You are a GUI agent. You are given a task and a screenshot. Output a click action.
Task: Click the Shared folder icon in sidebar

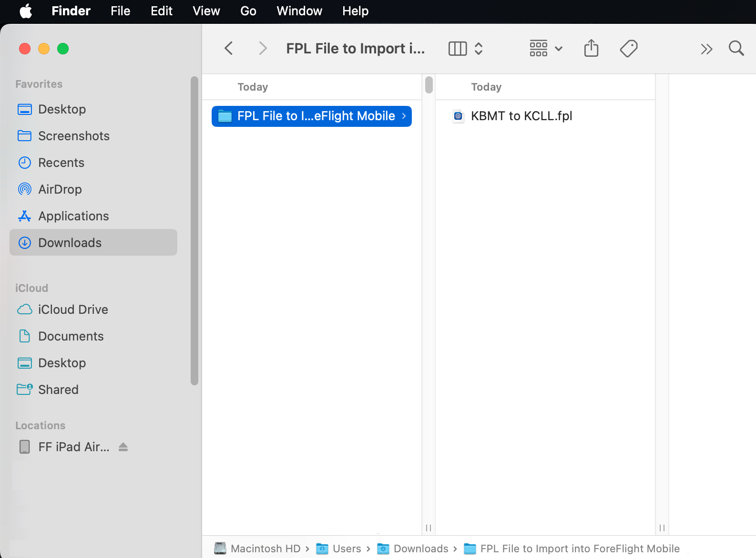[x=24, y=390]
